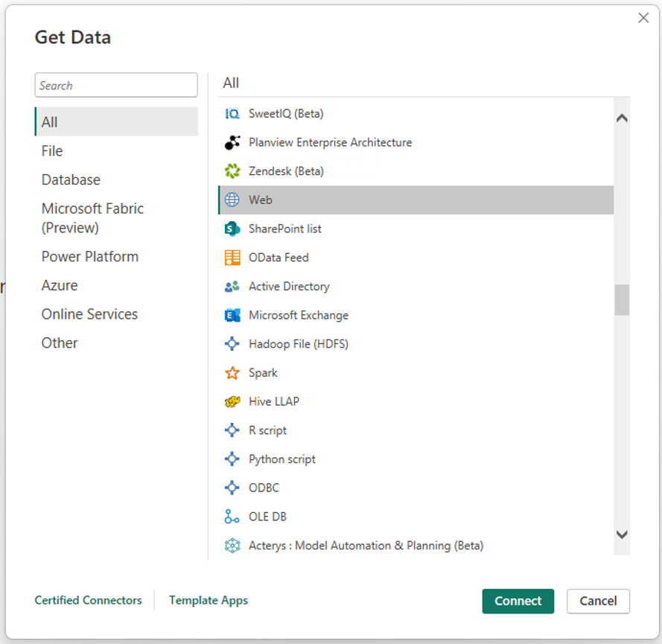Click the ODBC connector icon
The image size is (662, 644).
[x=232, y=488]
